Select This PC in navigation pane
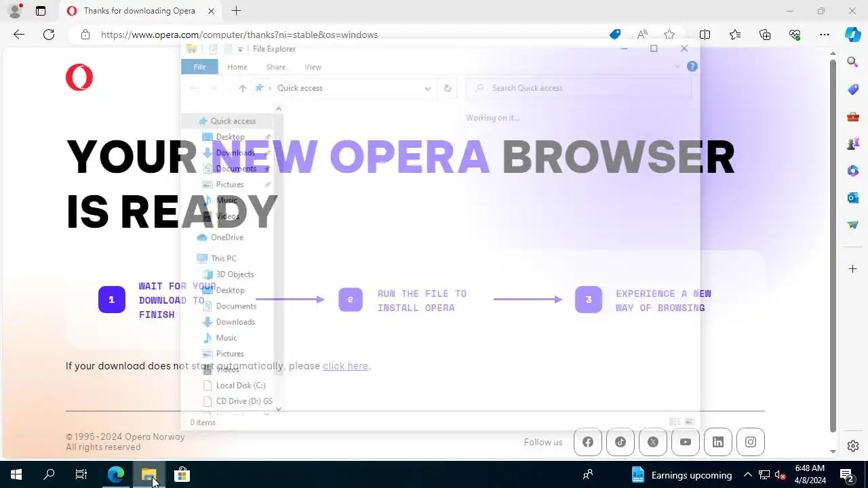This screenshot has height=488, width=868. tap(224, 258)
